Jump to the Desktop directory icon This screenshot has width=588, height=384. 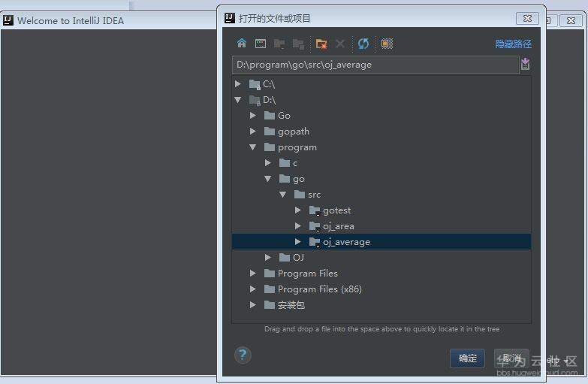pos(261,44)
